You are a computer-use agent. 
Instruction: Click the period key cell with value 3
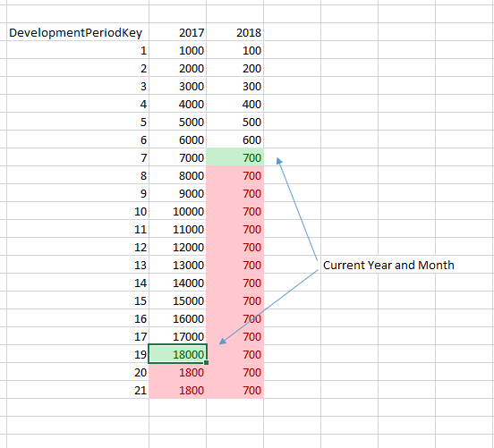tap(78, 86)
